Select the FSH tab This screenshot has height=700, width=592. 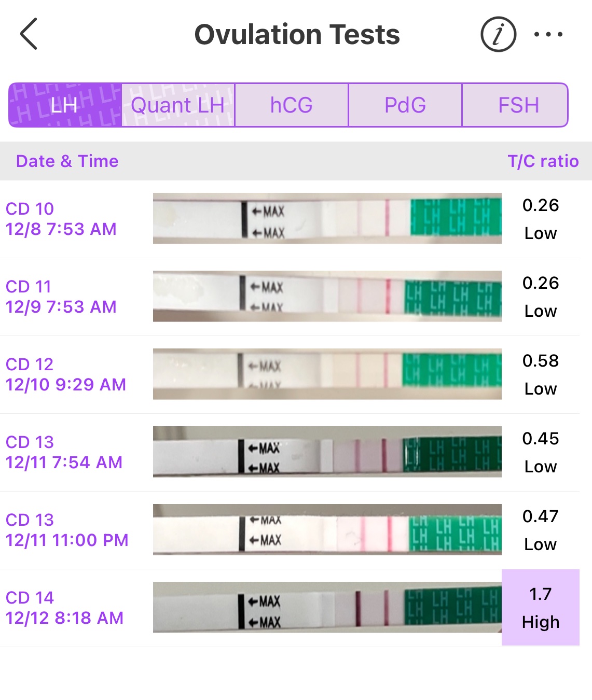pos(518,105)
